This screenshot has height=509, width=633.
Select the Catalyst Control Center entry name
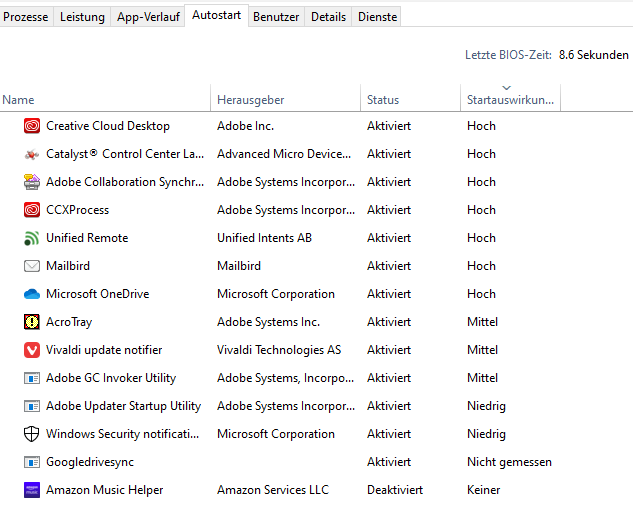pos(125,154)
